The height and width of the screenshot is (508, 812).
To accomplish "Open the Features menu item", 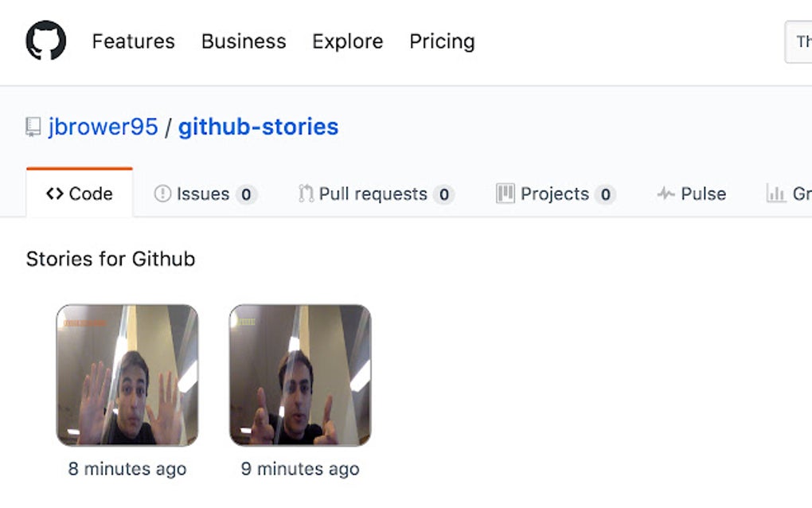I will point(133,41).
